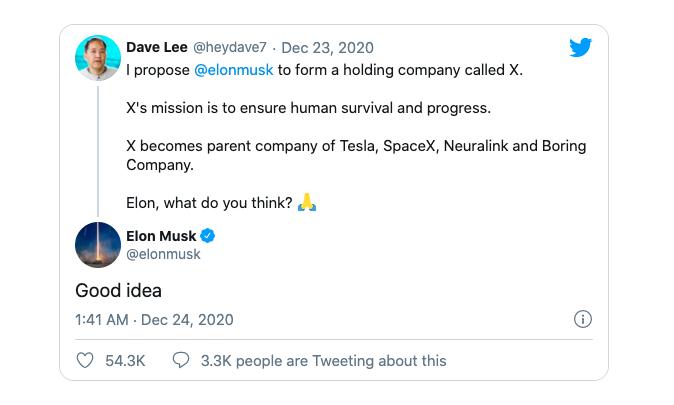Click Elon Musk's blue verified badge
674x405 pixels.
point(209,236)
